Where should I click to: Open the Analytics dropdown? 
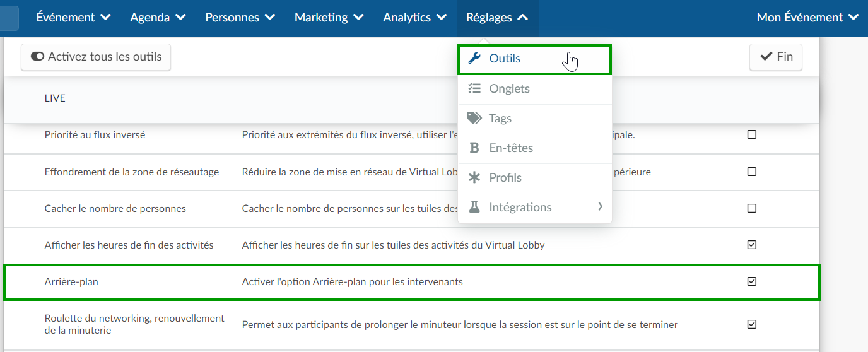point(414,18)
